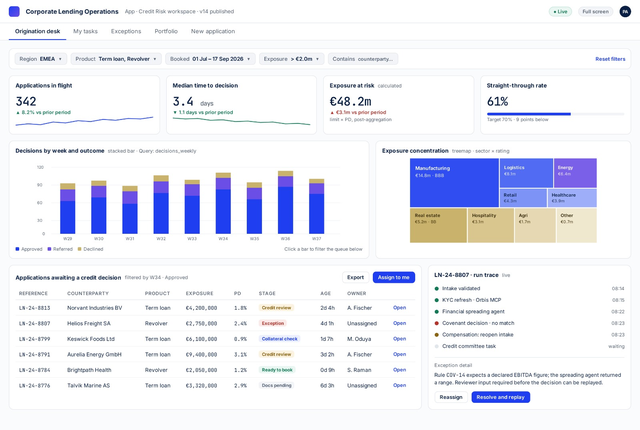Select the Hospitality treemap tile
640x430 pixels.
pos(491,226)
